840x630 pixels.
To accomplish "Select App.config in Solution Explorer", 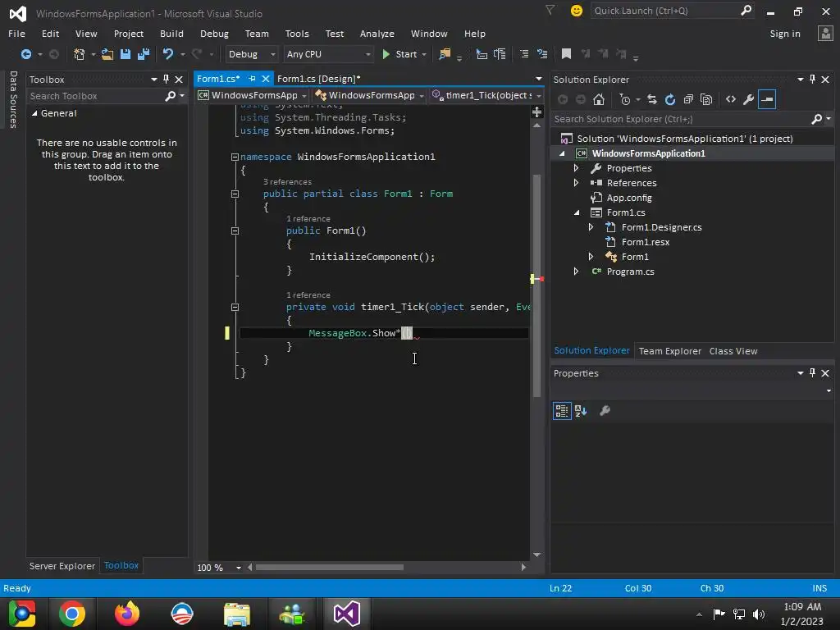I will pyautogui.click(x=629, y=198).
